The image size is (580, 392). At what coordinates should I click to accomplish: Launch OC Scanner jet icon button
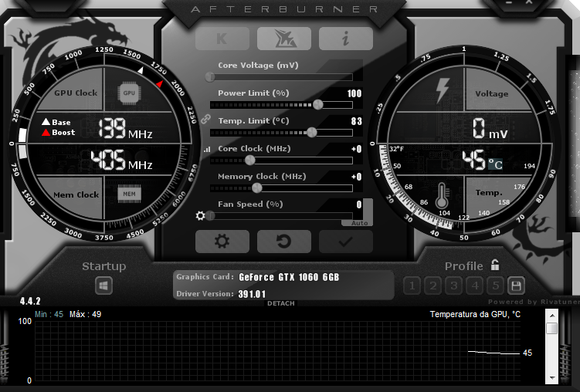[284, 39]
